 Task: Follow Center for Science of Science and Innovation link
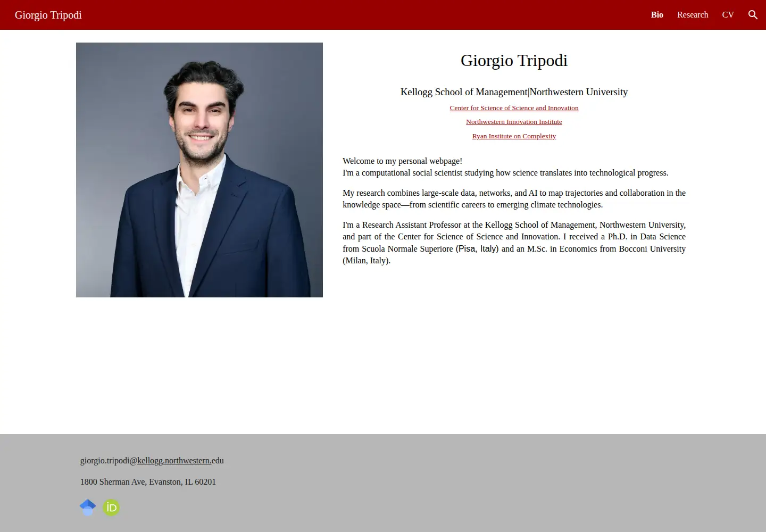point(514,108)
